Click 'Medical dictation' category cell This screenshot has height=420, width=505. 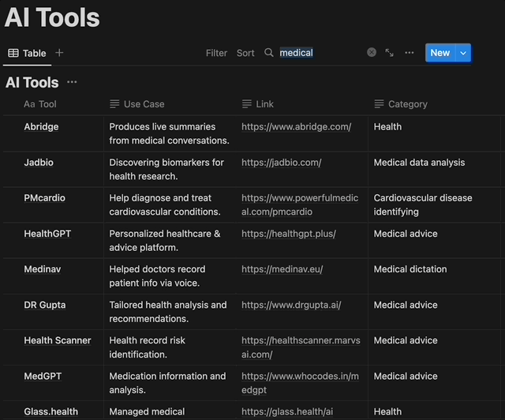434,276
